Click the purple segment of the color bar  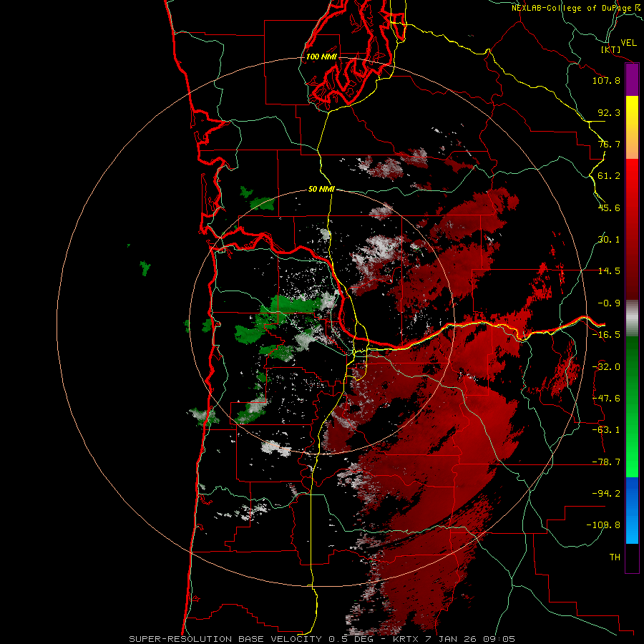pyautogui.click(x=632, y=80)
